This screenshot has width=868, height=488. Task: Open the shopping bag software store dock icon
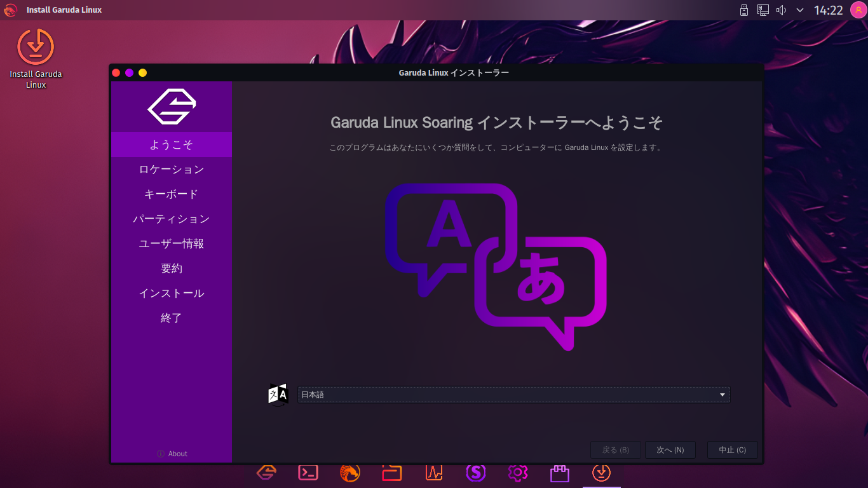pos(560,472)
